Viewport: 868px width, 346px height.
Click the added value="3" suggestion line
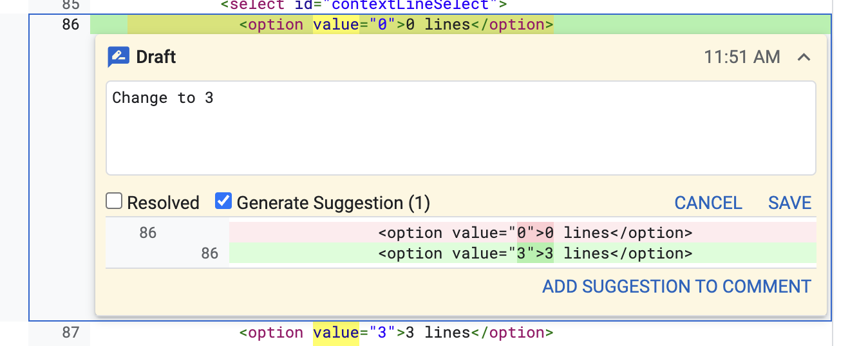[x=534, y=253]
